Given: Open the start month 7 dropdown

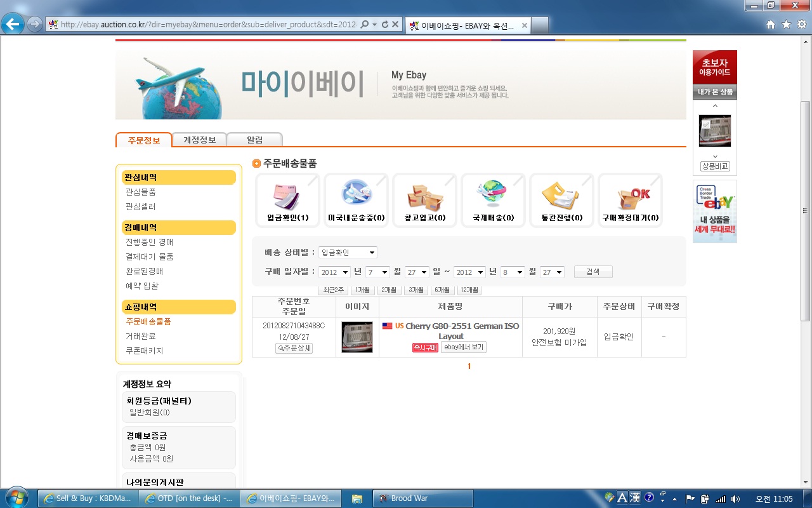Looking at the screenshot, I should pyautogui.click(x=377, y=272).
